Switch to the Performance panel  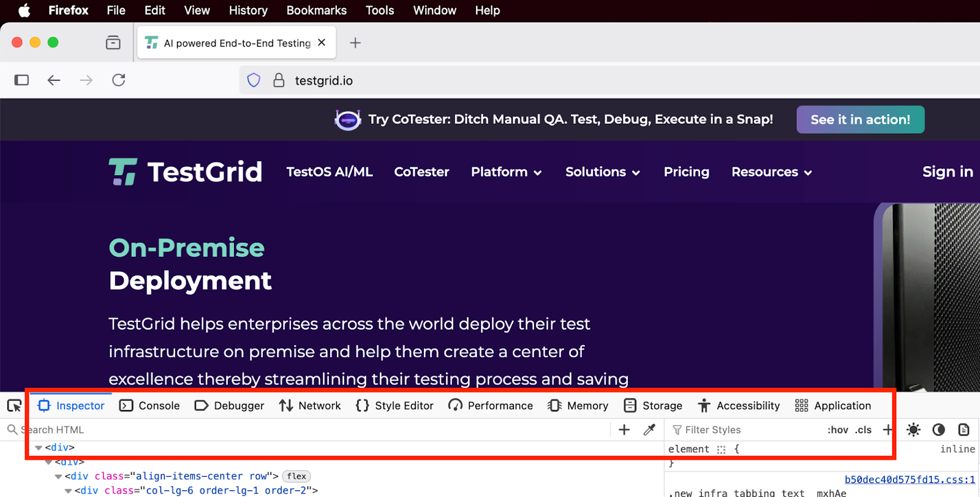pos(491,406)
